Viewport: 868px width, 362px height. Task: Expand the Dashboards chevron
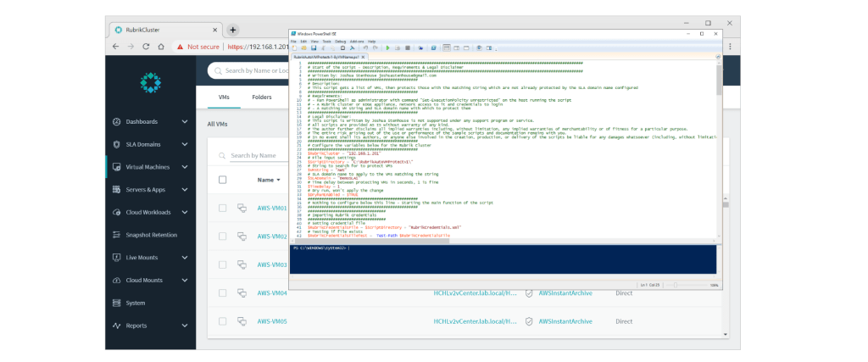click(x=185, y=122)
